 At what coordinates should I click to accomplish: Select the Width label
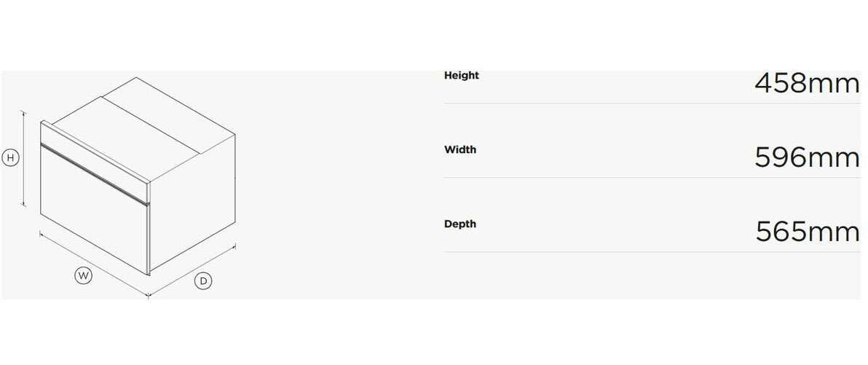coord(460,149)
